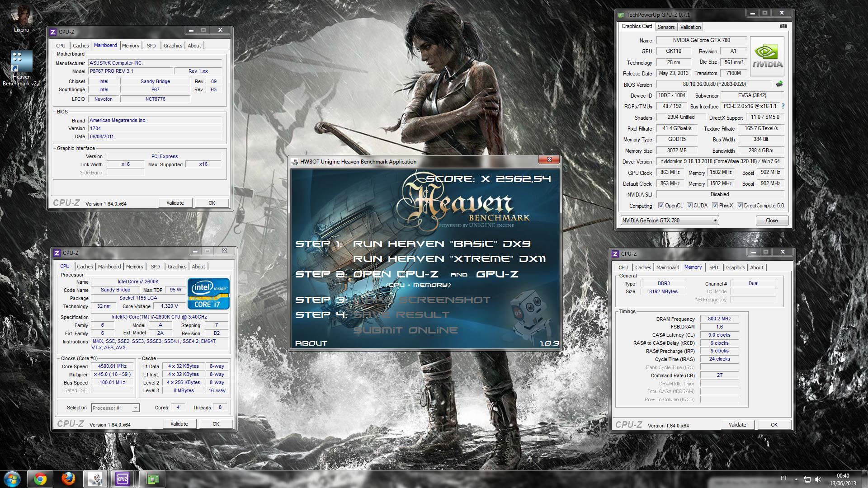Click OK in CPU-Z CPU window
Image resolution: width=868 pixels, height=488 pixels.
tap(216, 424)
